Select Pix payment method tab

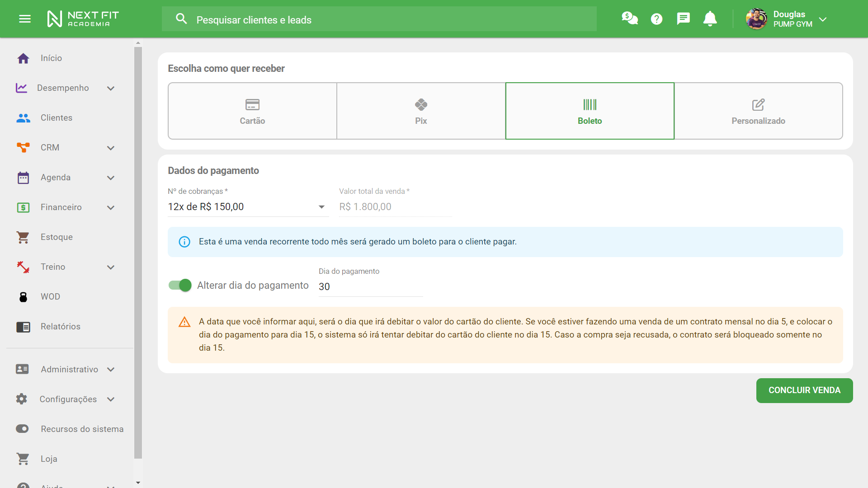(x=420, y=111)
